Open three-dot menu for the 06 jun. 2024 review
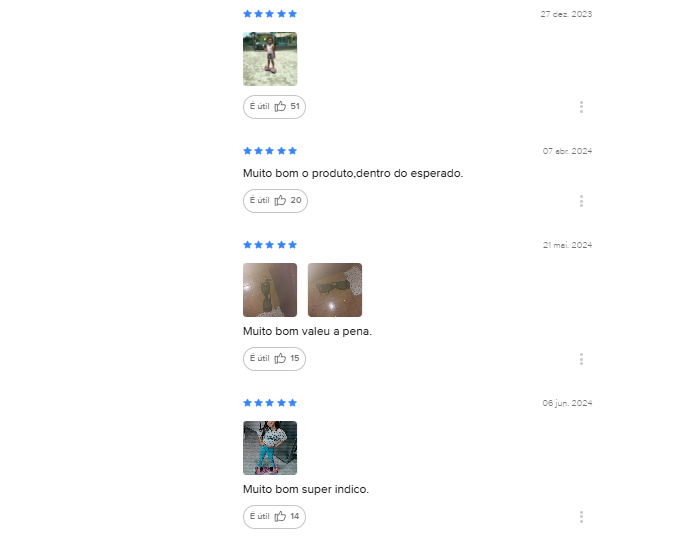Viewport: 678px width, 545px height. 581,516
